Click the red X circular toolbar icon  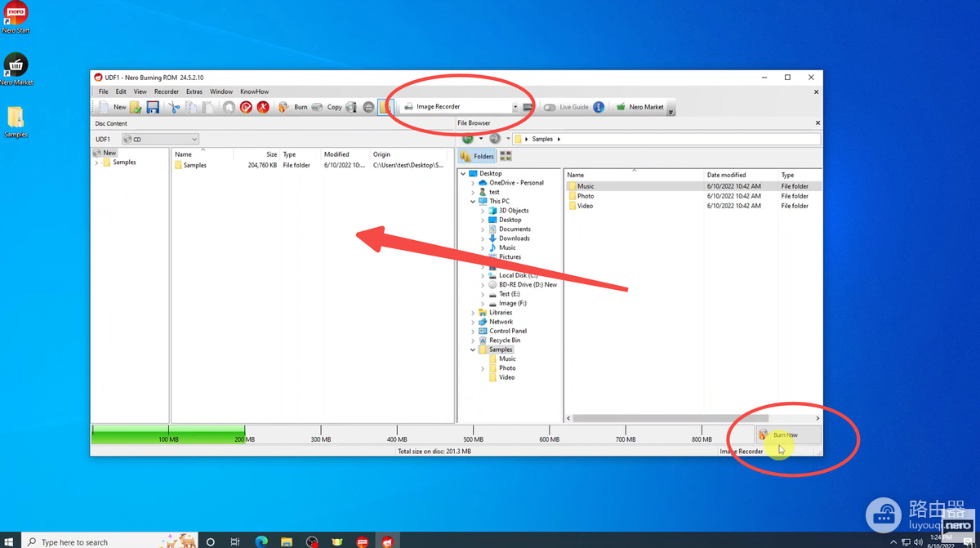[x=263, y=107]
